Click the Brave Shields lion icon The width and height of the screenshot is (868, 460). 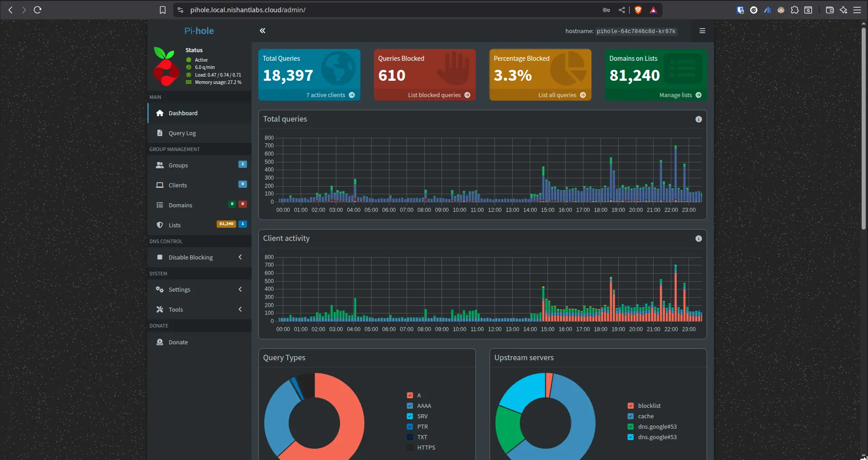(x=638, y=10)
